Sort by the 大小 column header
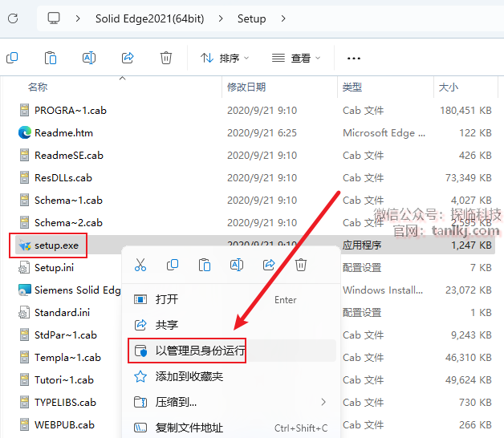Image resolution: width=504 pixels, height=438 pixels. [x=449, y=87]
